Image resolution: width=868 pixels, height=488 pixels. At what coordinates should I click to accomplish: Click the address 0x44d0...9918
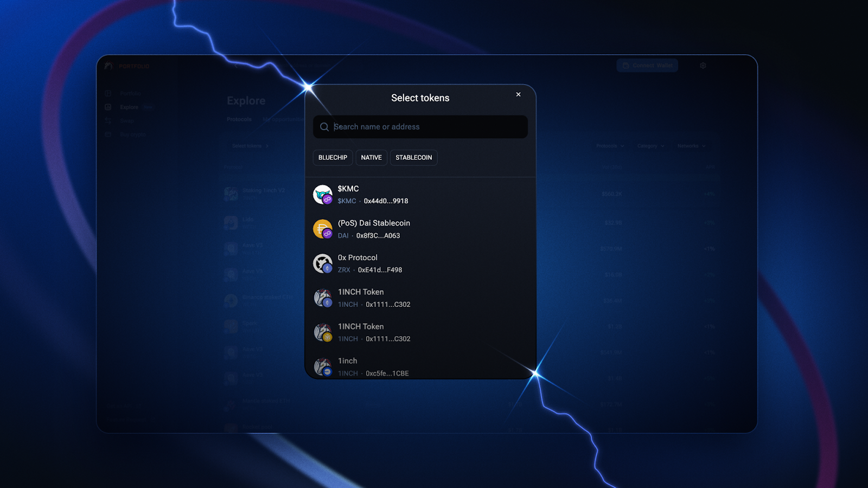[x=386, y=201]
